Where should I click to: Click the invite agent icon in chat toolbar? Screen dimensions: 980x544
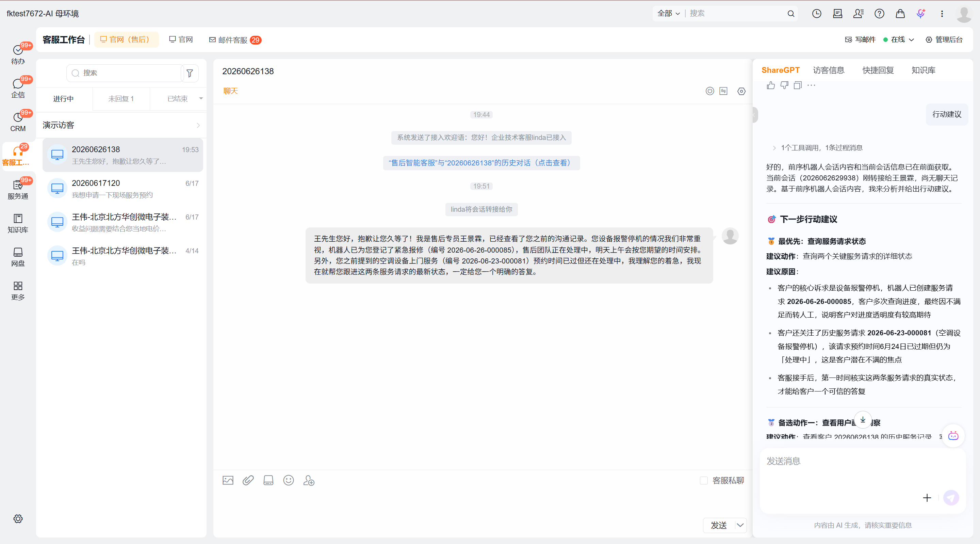pos(309,480)
